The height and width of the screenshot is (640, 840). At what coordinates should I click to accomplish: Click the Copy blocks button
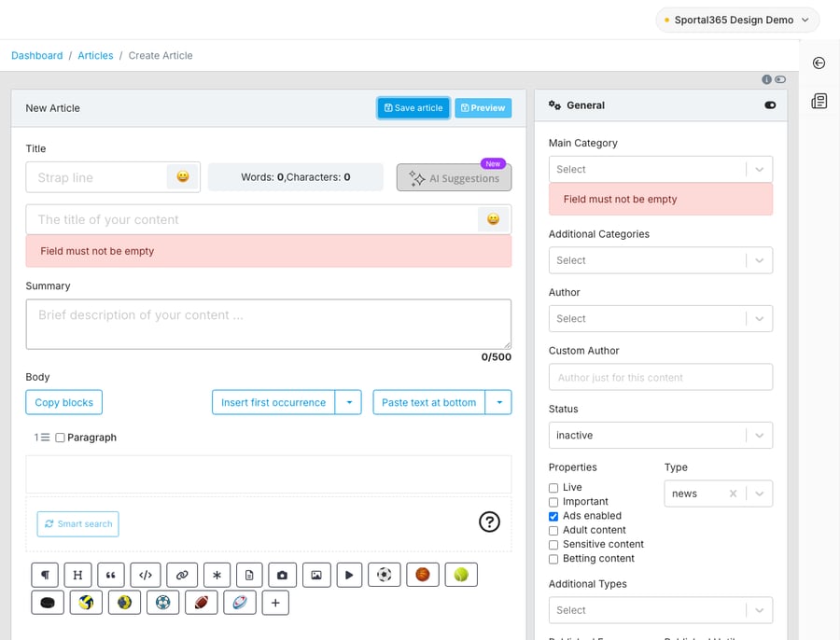click(x=63, y=402)
